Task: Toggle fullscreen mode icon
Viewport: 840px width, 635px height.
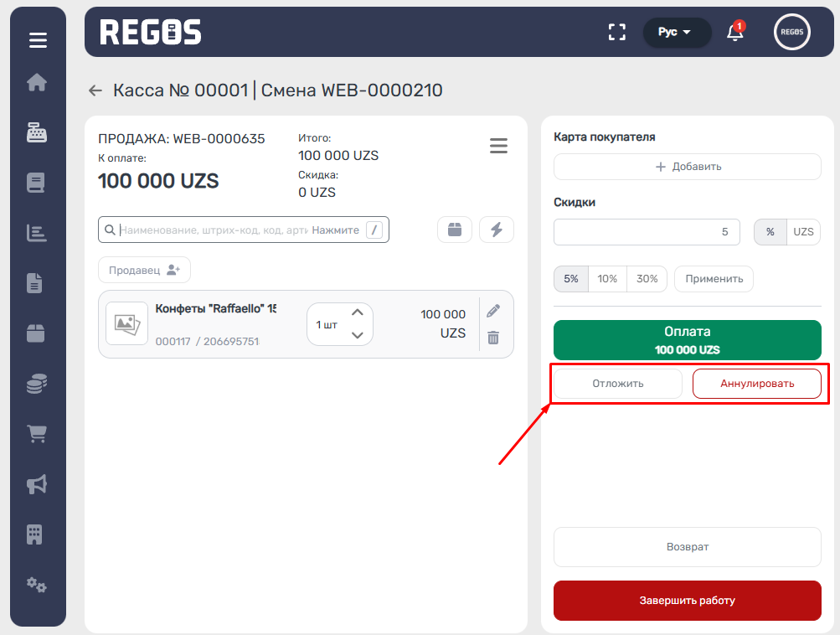Action: coord(616,33)
